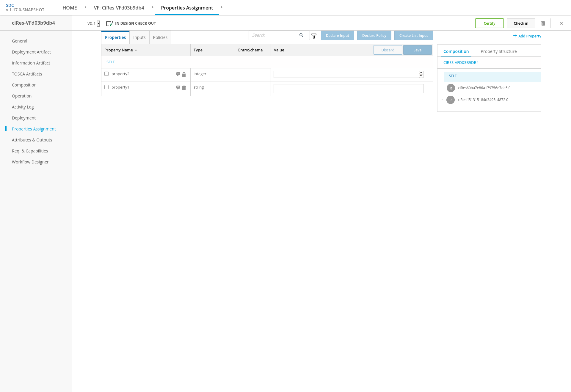The height and width of the screenshot is (392, 571).
Task: Click the Certify button
Action: 490,23
